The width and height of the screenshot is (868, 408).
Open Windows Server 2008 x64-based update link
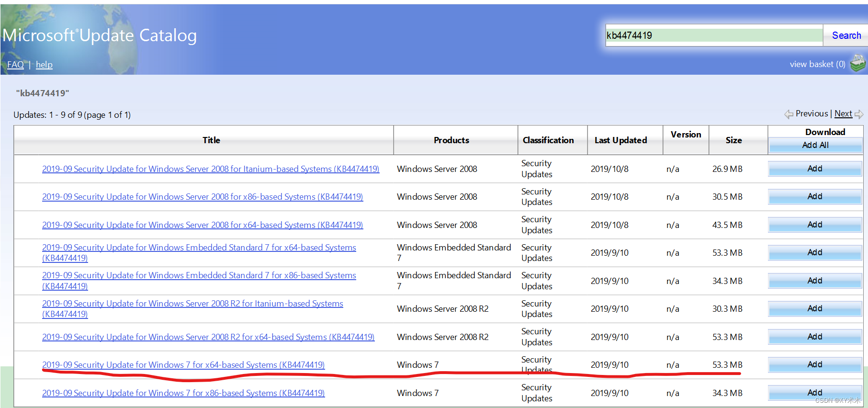click(x=203, y=225)
